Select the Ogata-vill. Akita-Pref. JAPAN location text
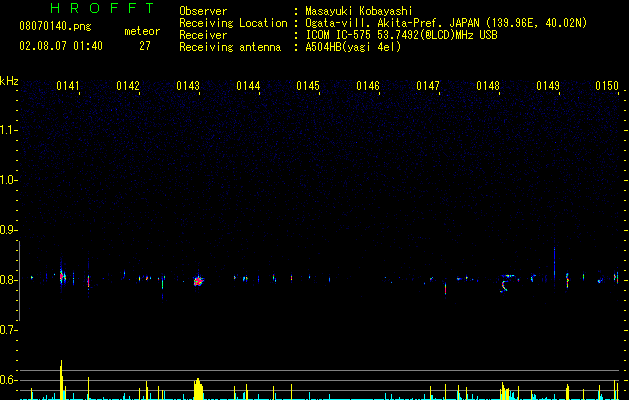Image resolution: width=629 pixels, height=400 pixels. coord(446,23)
